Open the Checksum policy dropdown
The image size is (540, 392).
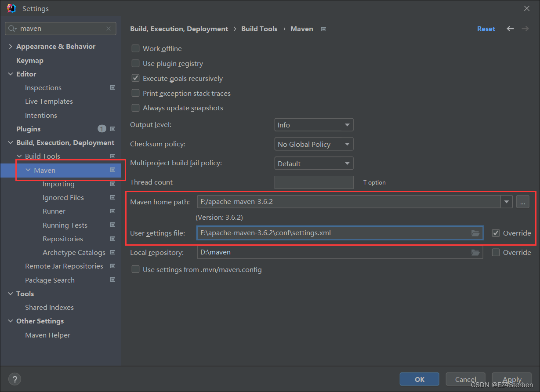point(314,144)
